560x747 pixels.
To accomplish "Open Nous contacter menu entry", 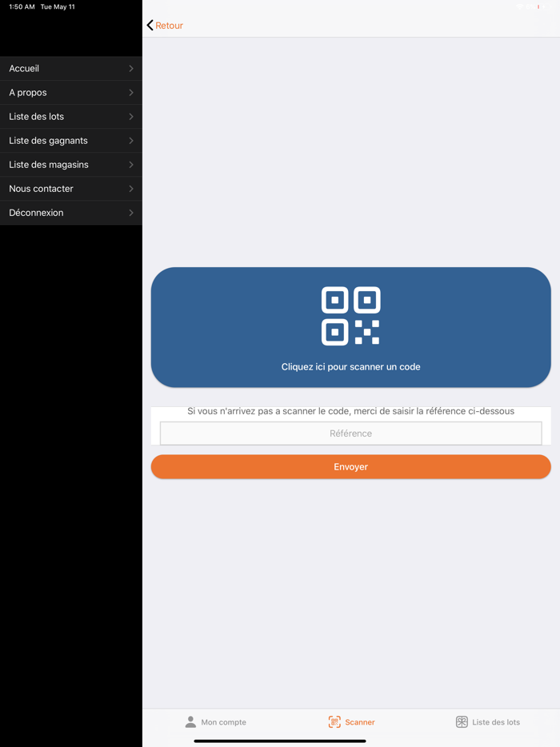I will click(71, 189).
